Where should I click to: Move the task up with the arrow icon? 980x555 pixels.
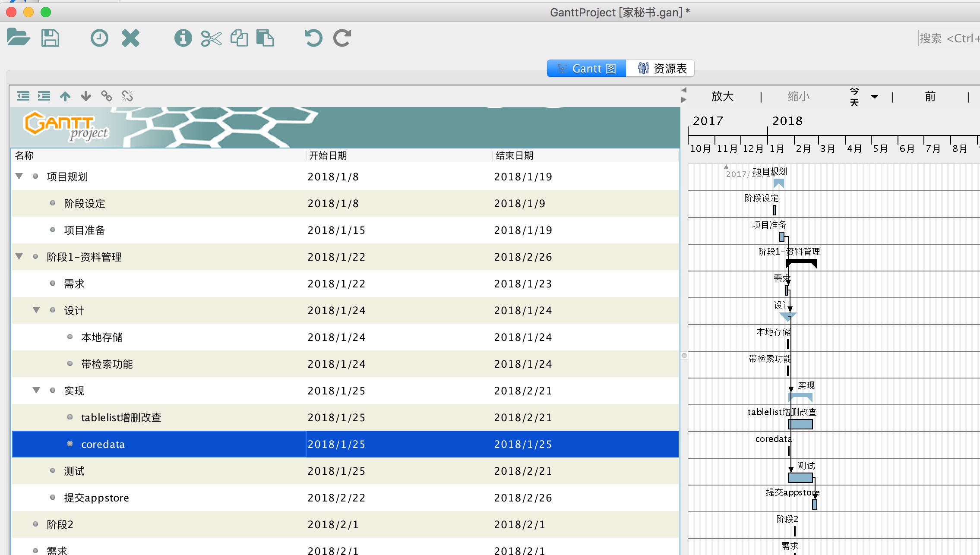pos(65,96)
